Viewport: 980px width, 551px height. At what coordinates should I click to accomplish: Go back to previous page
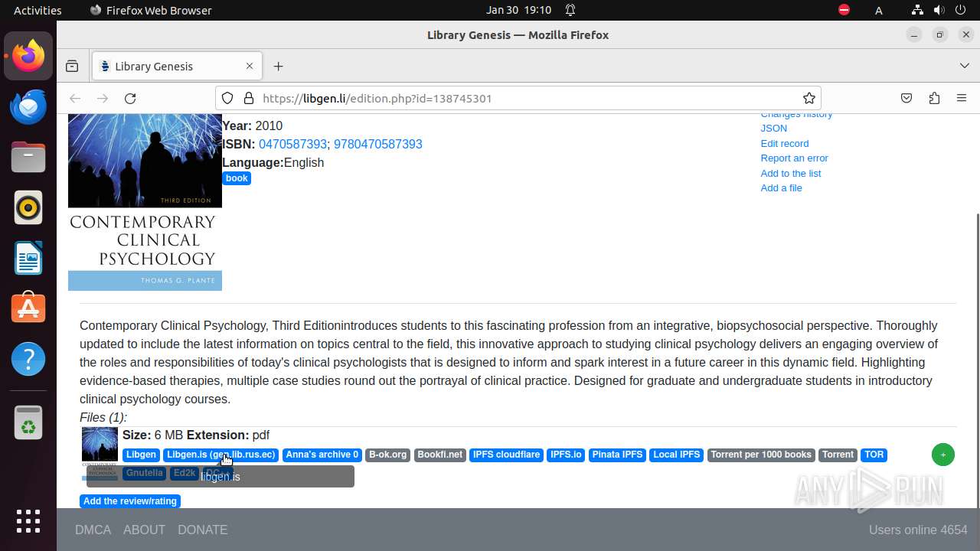coord(75,98)
